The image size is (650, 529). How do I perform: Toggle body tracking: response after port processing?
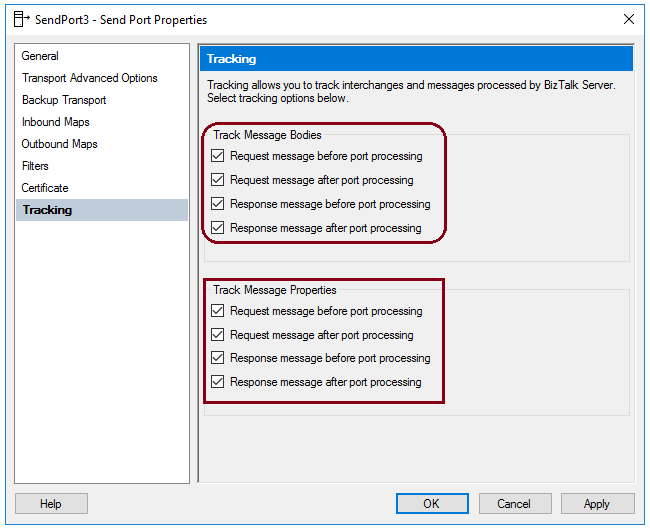(x=218, y=228)
